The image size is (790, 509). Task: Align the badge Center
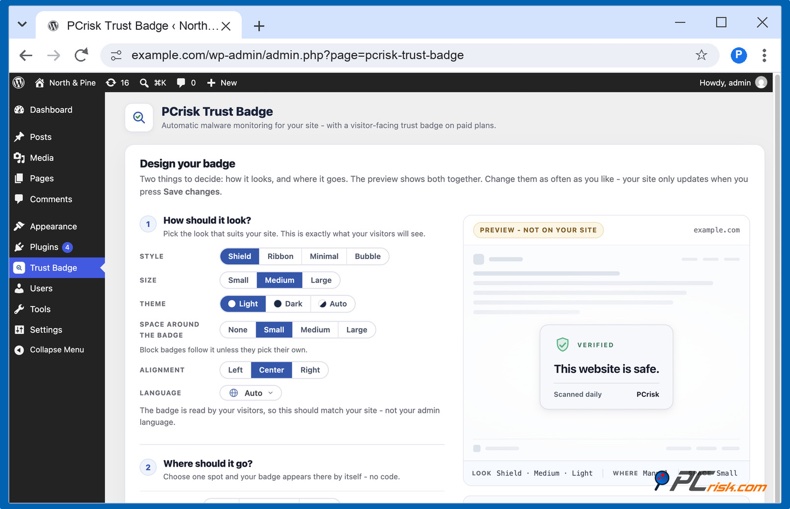pos(272,370)
